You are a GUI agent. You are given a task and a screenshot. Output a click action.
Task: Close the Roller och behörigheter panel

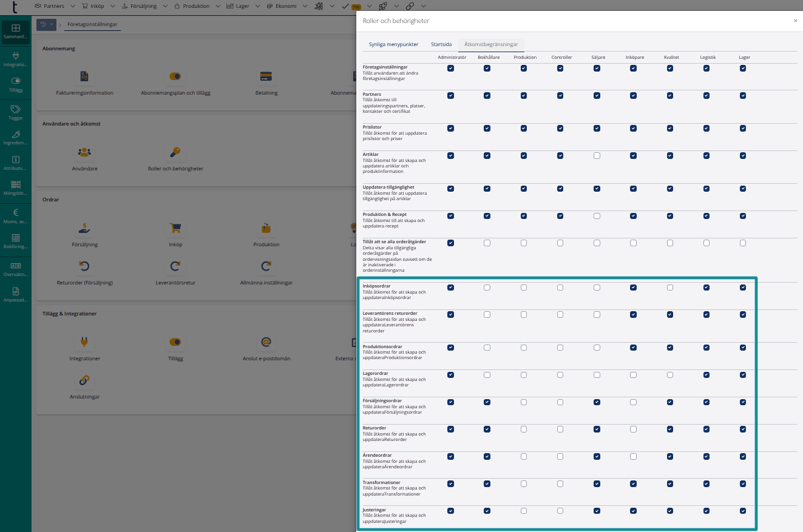795,21
